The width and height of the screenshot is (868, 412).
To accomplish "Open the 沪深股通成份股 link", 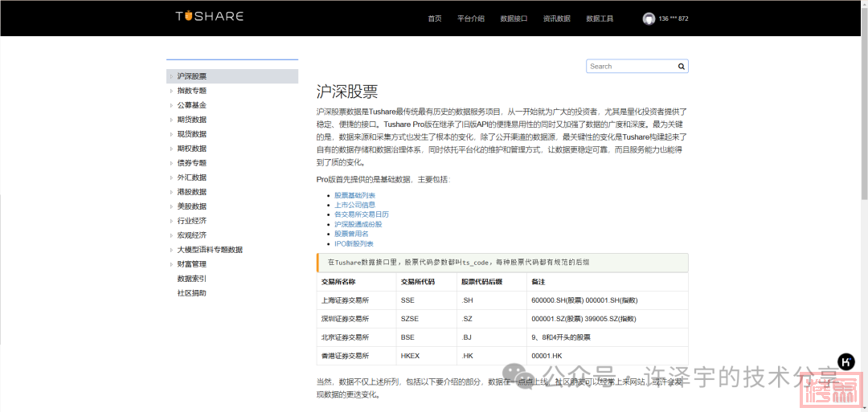I will 358,224.
